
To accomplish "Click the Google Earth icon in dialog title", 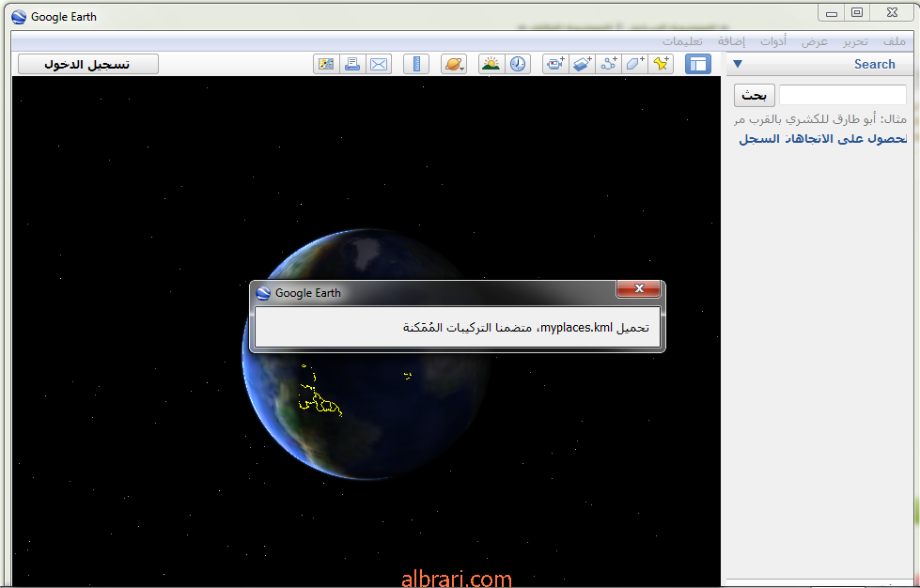I will [x=263, y=293].
